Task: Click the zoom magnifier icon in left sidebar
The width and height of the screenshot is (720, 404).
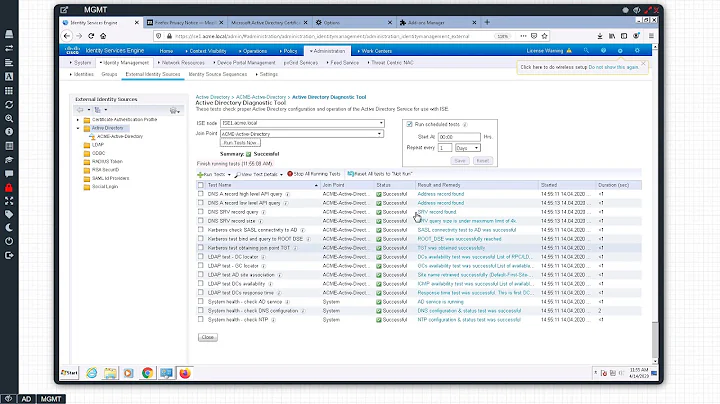Action: (9, 118)
